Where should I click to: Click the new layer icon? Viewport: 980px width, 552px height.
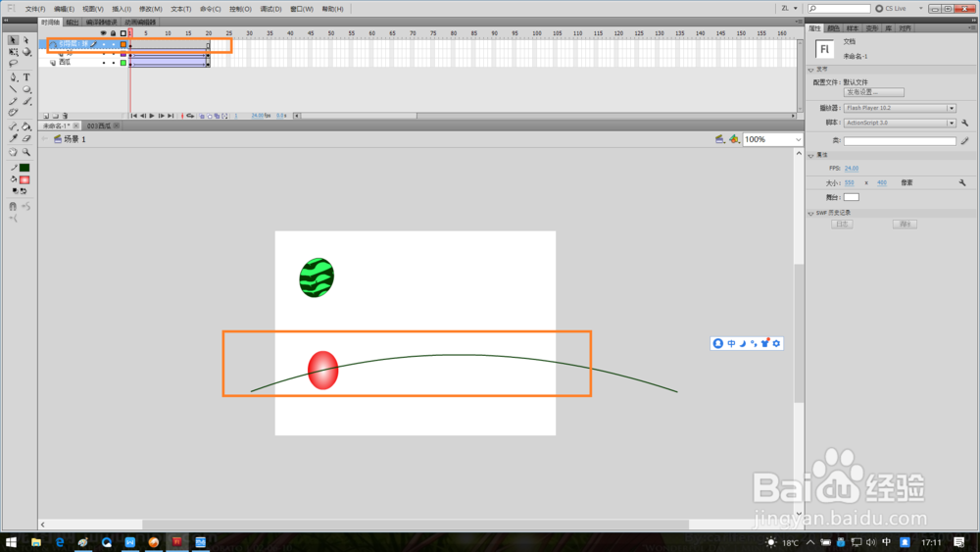pos(46,117)
